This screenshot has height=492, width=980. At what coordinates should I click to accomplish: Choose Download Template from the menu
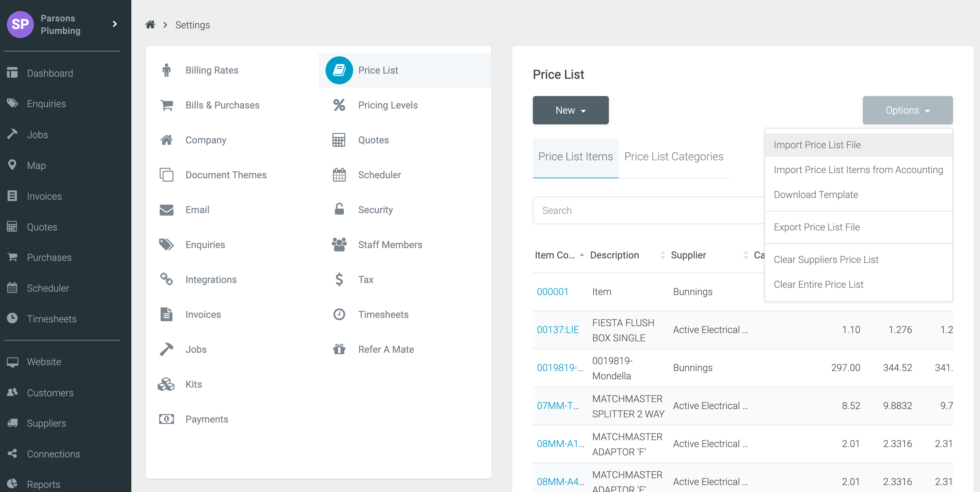[x=816, y=194]
